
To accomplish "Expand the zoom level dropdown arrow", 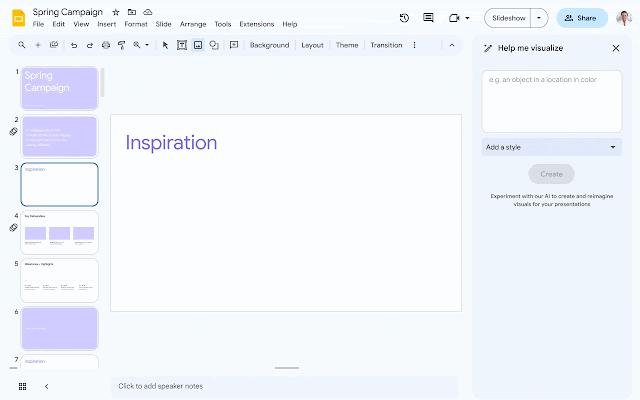I will (x=147, y=45).
